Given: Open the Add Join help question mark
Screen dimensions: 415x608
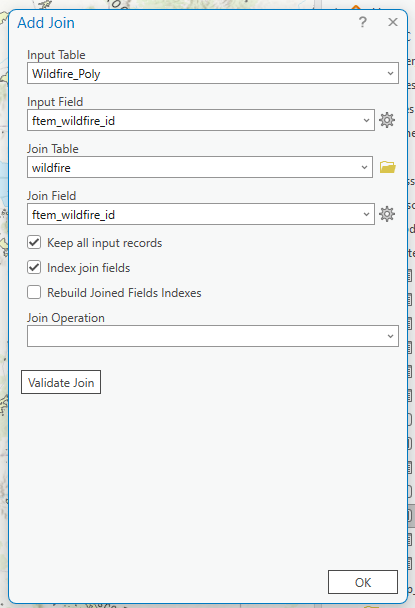Looking at the screenshot, I should (x=362, y=22).
